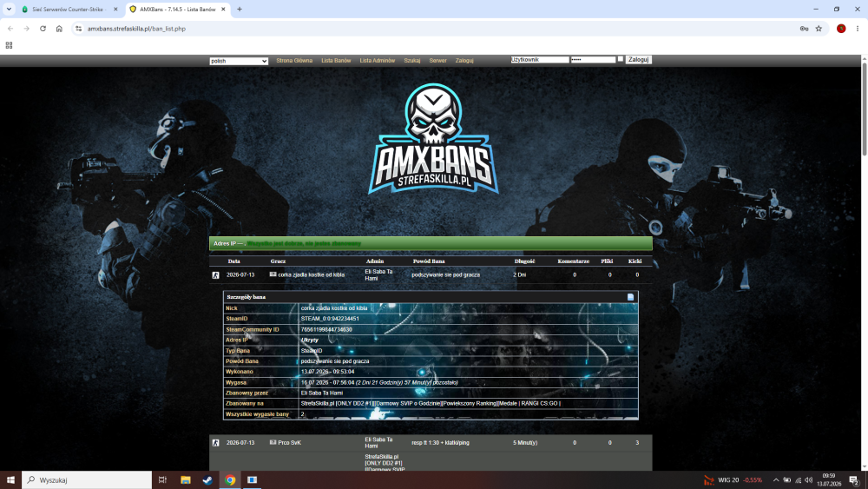Open the polish language dropdown
The image size is (868, 489).
pos(239,61)
